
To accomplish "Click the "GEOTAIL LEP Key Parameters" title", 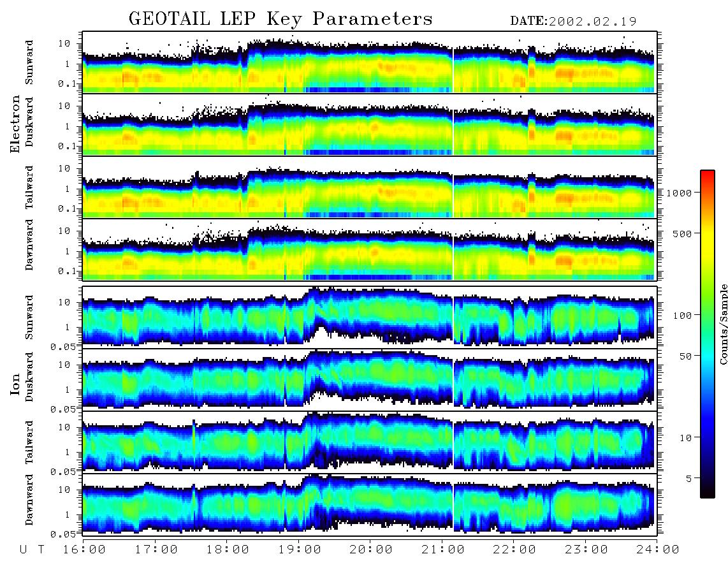I will (x=280, y=20).
